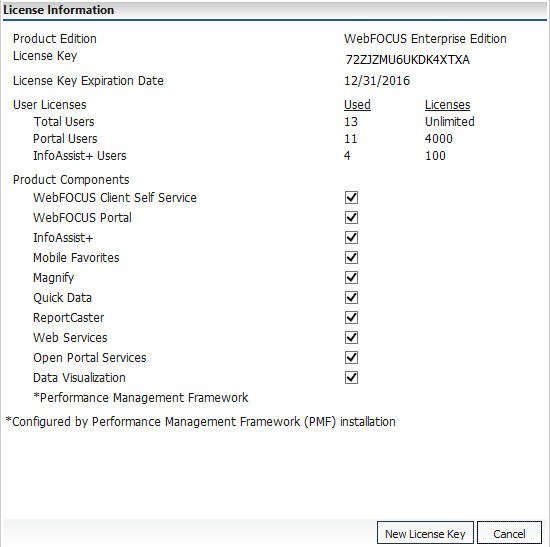Viewport: 550px width, 547px height.
Task: Click the 4000 Portal licenses value
Action: pos(438,139)
